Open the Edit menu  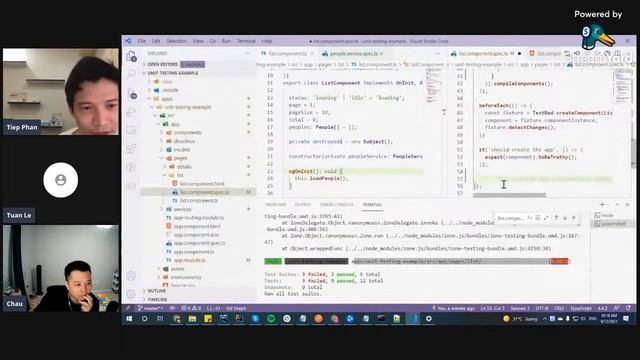coord(156,41)
